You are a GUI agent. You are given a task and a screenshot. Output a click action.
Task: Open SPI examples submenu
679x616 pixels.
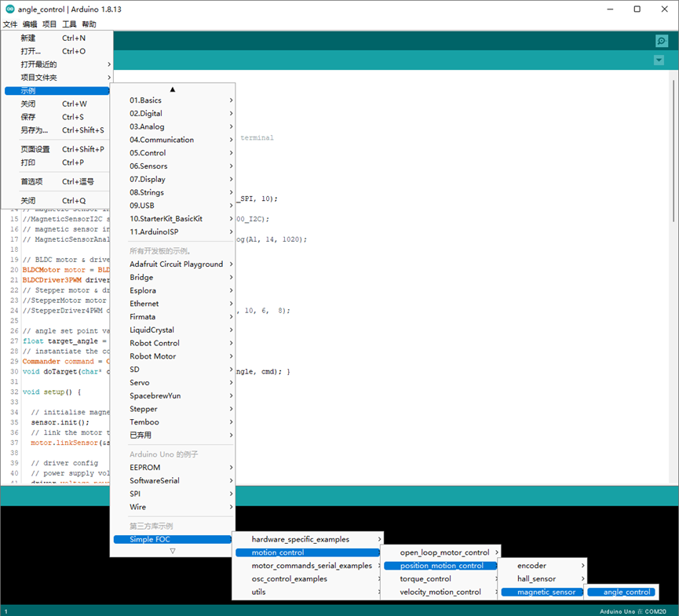pos(173,494)
